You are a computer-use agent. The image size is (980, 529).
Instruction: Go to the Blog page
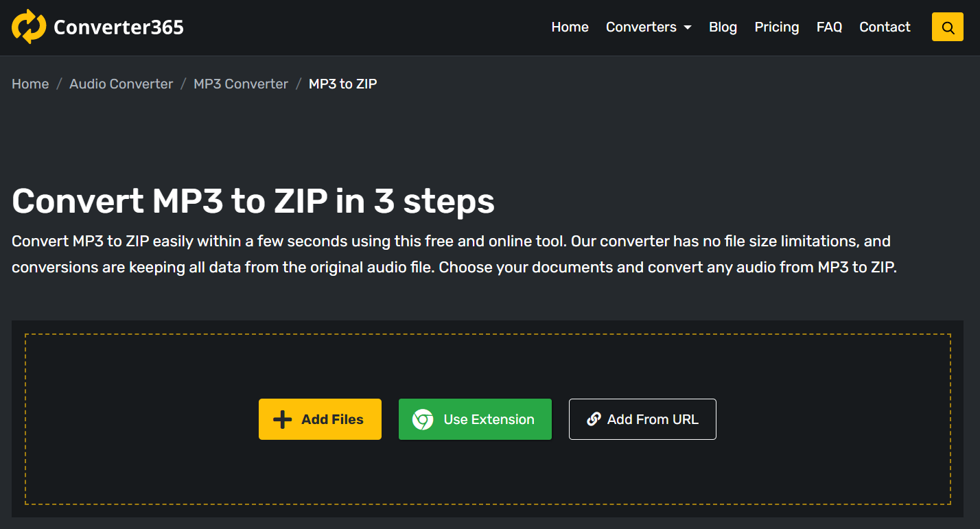click(x=723, y=27)
